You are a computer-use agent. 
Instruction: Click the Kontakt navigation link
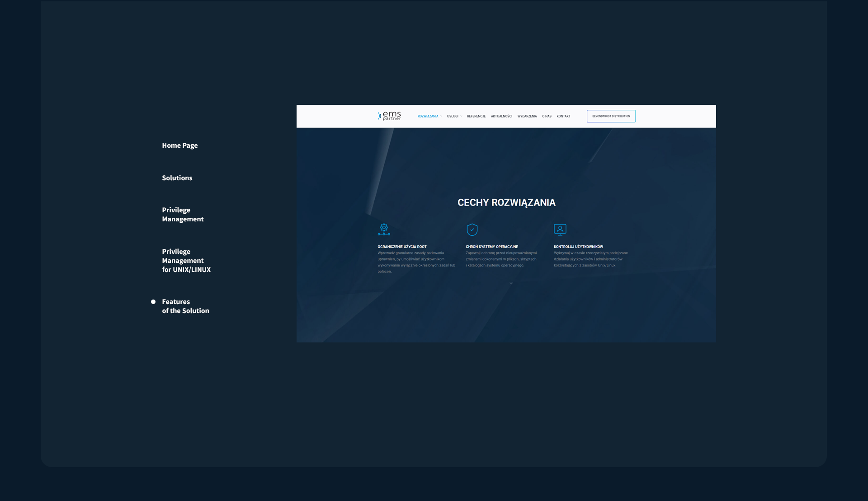click(x=563, y=117)
